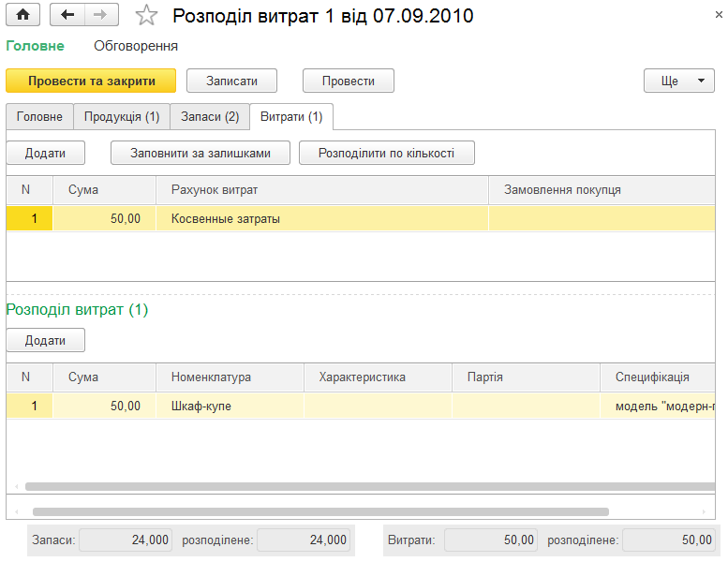Click the Провести button
This screenshot has height=562, width=728.
click(349, 81)
